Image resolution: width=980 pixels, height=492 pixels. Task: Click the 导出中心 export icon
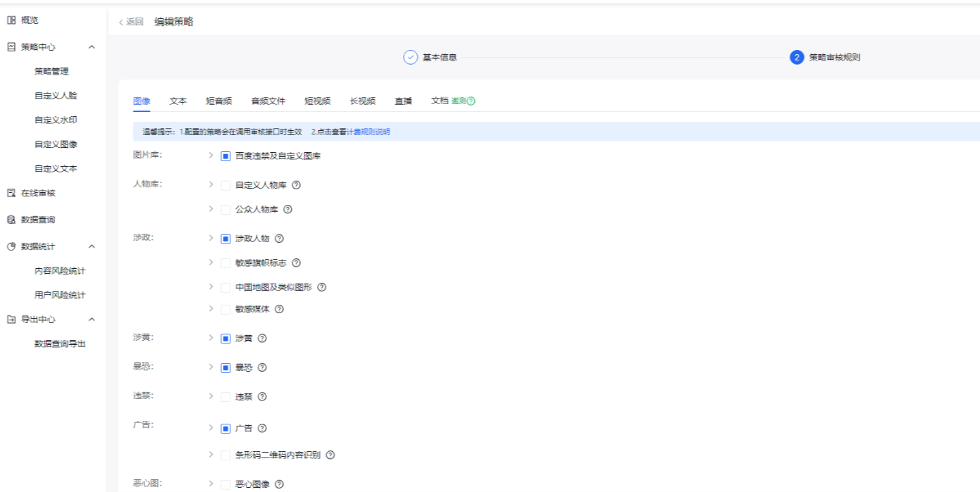[x=11, y=320]
